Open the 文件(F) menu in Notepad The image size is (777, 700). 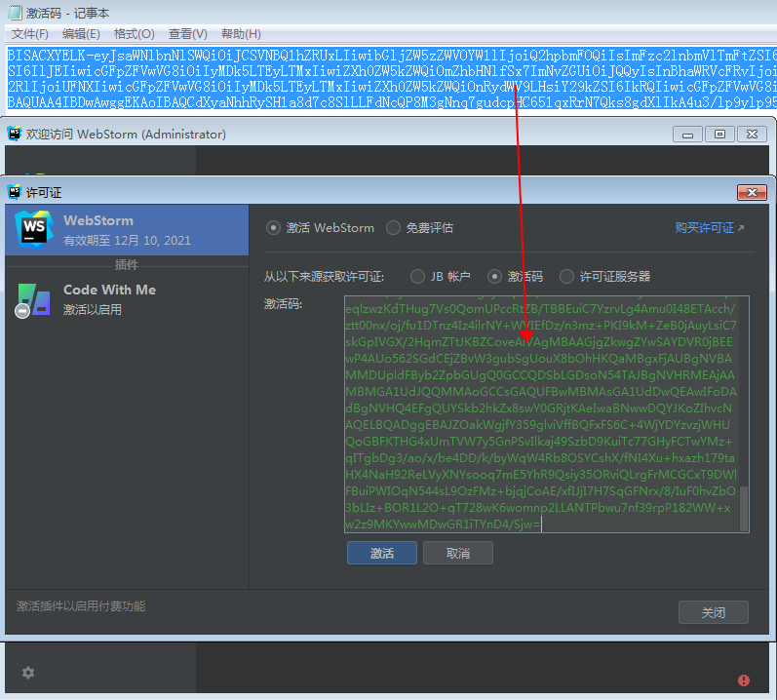(29, 34)
